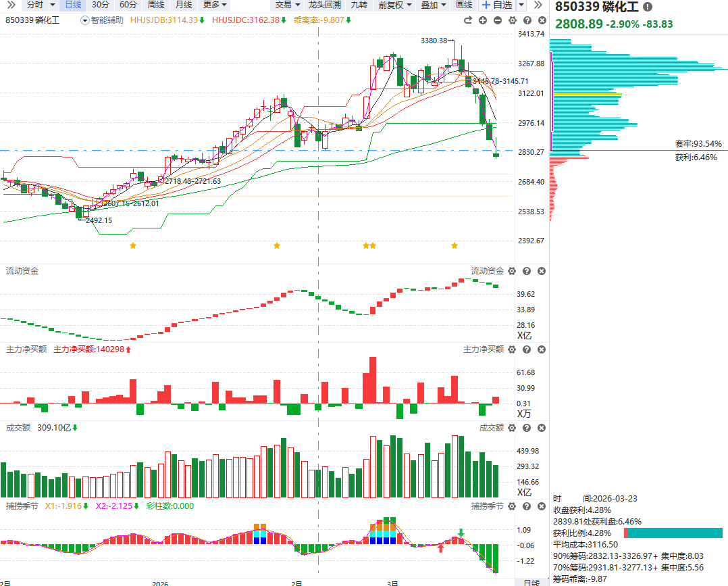Toggle the 智能辅助 option
Image resolution: width=728 pixels, height=586 pixels.
102,20
